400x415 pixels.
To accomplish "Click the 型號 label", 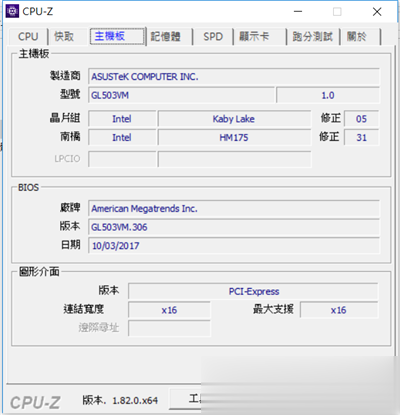I will [70, 94].
